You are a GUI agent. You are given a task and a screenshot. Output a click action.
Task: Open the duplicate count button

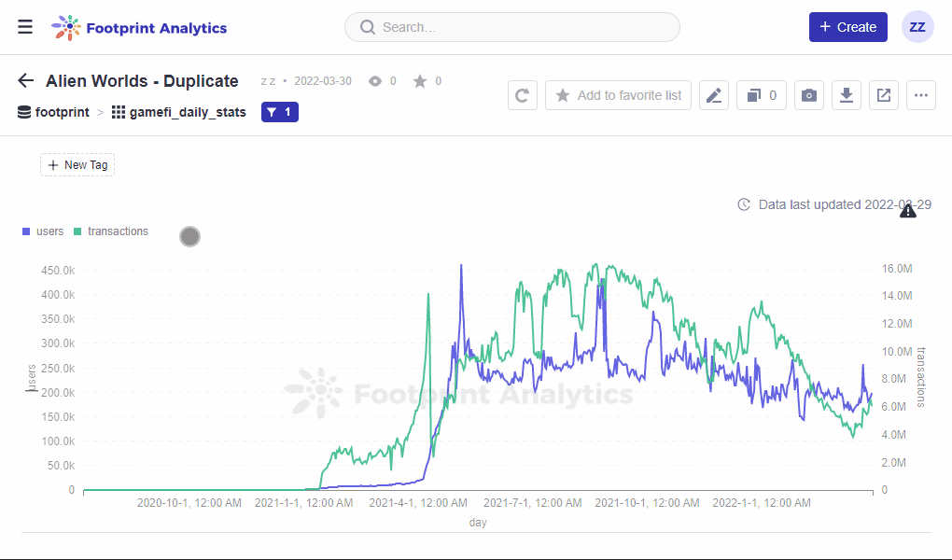point(762,95)
